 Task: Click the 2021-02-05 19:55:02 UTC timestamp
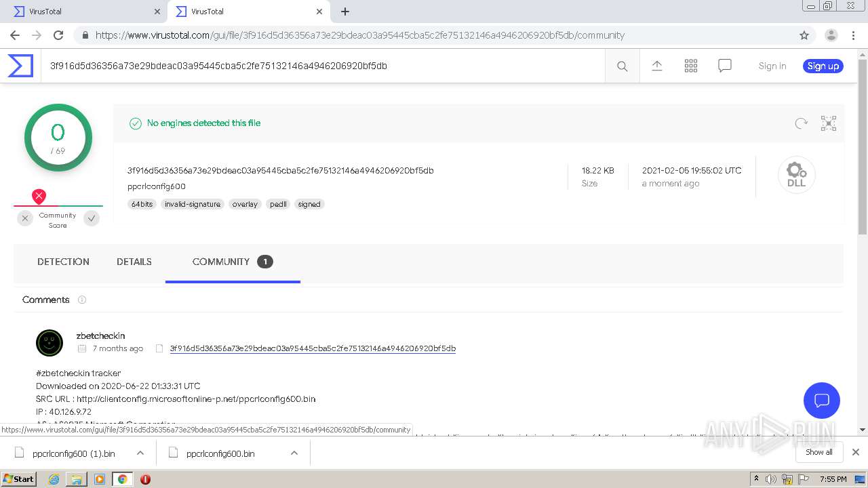pos(692,170)
